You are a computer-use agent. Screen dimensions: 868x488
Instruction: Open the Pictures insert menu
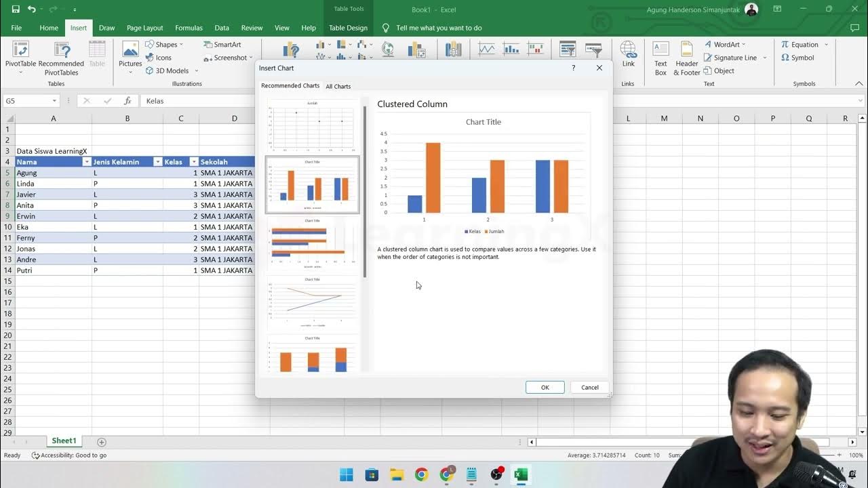(x=130, y=58)
